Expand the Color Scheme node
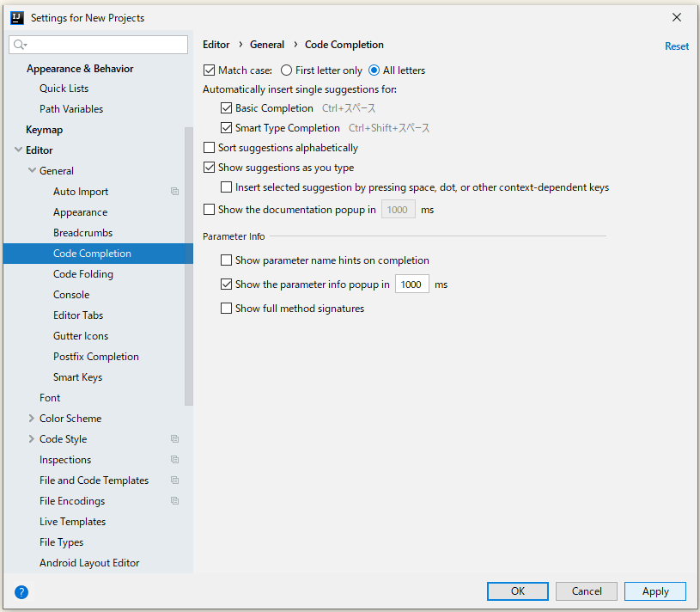 (x=31, y=418)
